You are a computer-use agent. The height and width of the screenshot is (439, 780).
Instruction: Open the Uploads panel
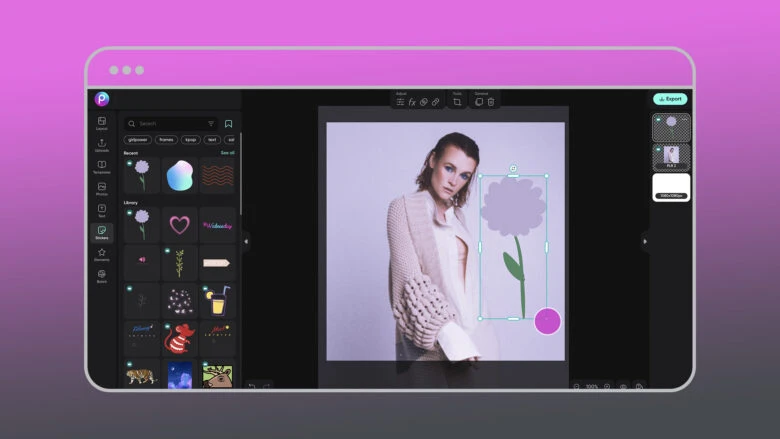(x=101, y=145)
